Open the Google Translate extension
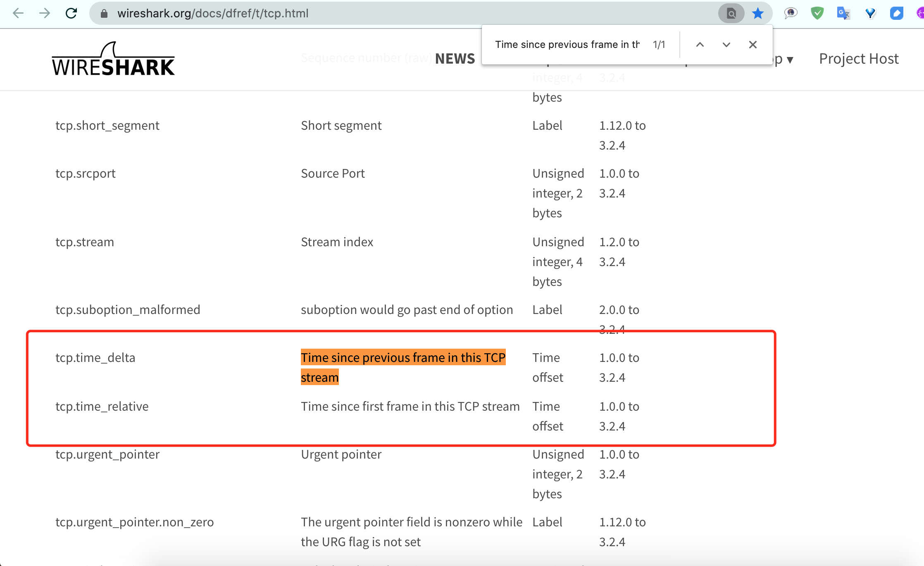The width and height of the screenshot is (924, 566). click(843, 13)
